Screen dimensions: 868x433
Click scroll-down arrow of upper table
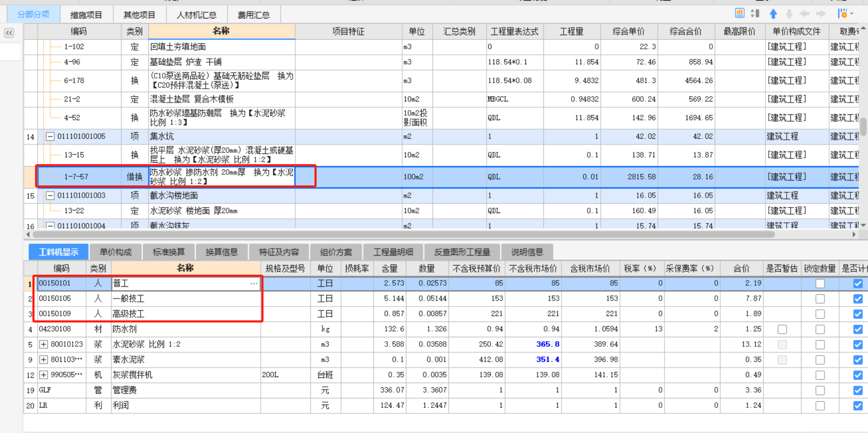click(863, 226)
